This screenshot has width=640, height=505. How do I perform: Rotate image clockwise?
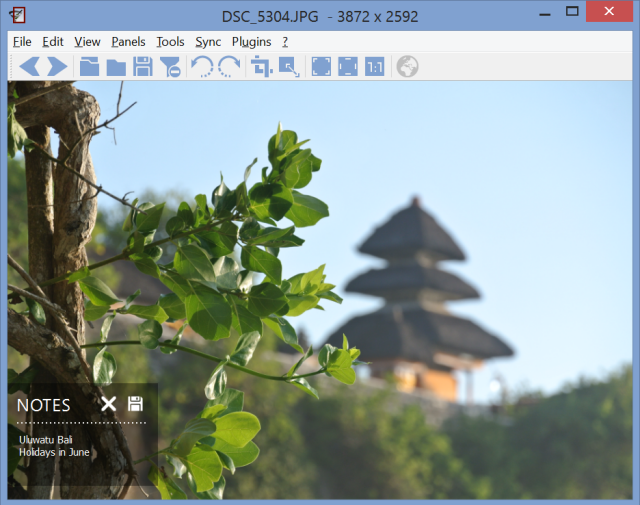[x=230, y=66]
